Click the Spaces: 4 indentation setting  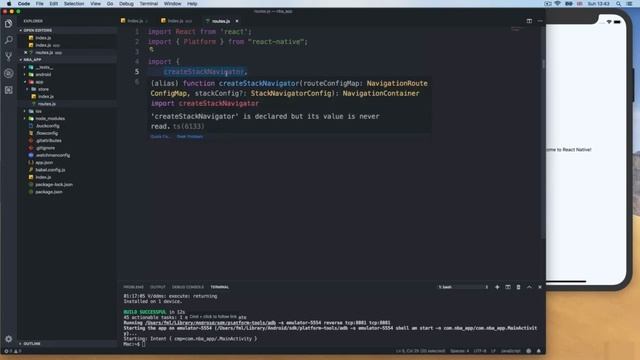(459, 351)
